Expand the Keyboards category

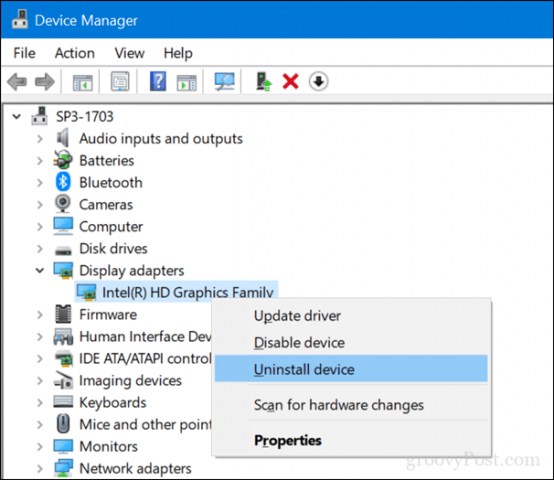40,403
